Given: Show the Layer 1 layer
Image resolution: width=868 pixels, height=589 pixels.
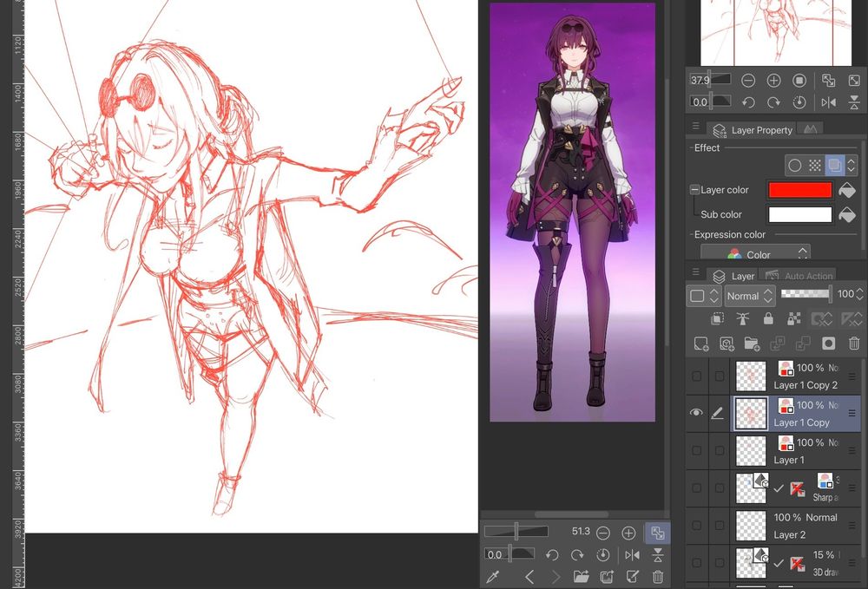Looking at the screenshot, I should pos(696,451).
